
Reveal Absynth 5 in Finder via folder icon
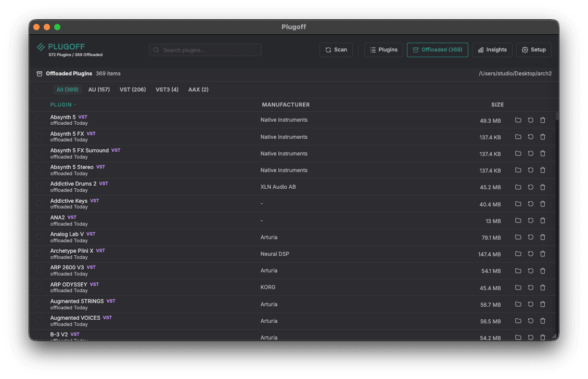pyautogui.click(x=518, y=120)
